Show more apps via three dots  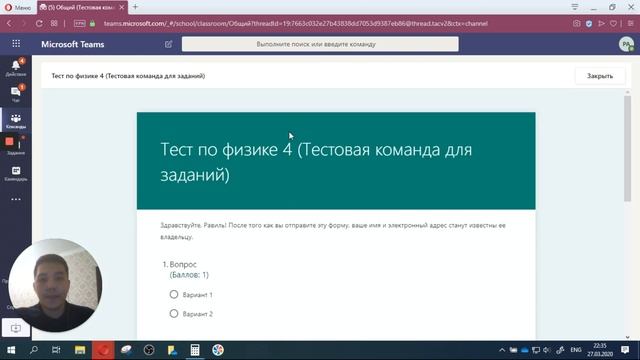(x=16, y=199)
